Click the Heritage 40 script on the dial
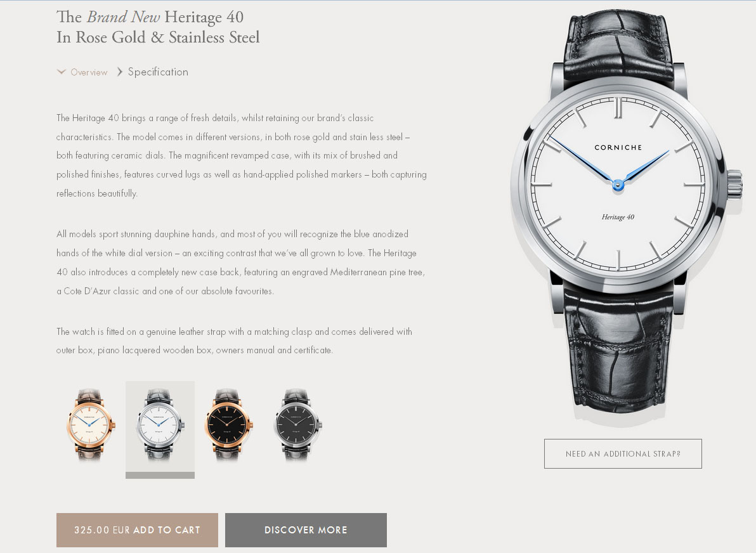Viewport: 756px width, 553px height. (x=618, y=217)
